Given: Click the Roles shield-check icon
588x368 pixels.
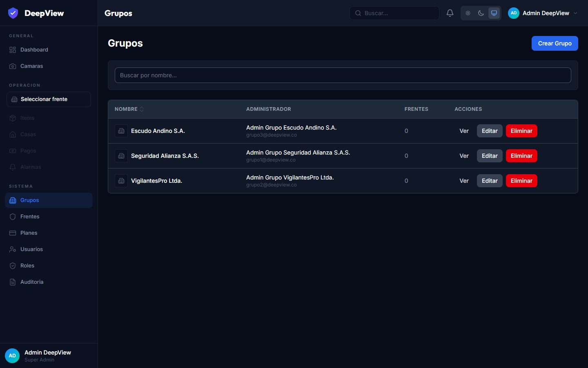Looking at the screenshot, I should 13,266.
